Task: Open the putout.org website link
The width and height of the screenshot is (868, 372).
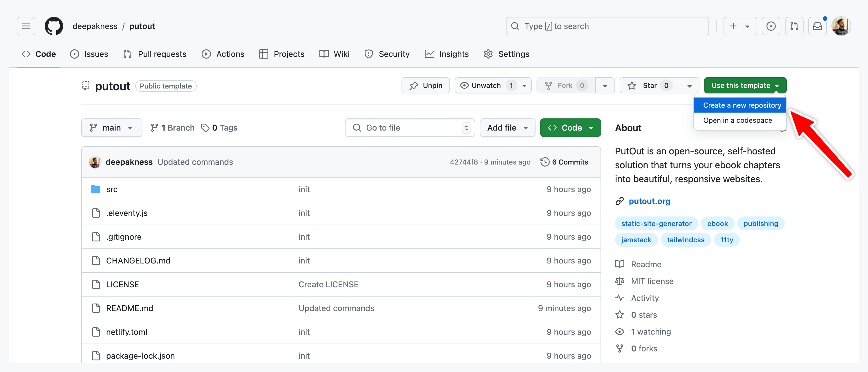Action: (649, 201)
